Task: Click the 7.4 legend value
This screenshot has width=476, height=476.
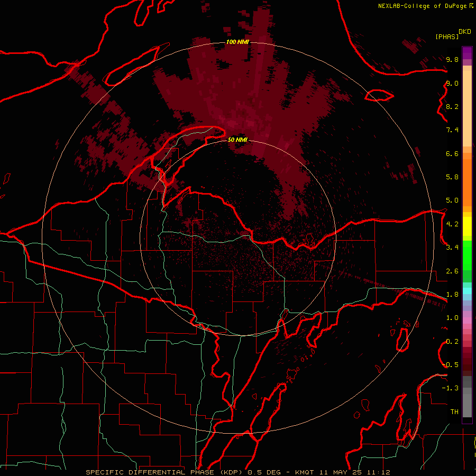Action: (452, 130)
